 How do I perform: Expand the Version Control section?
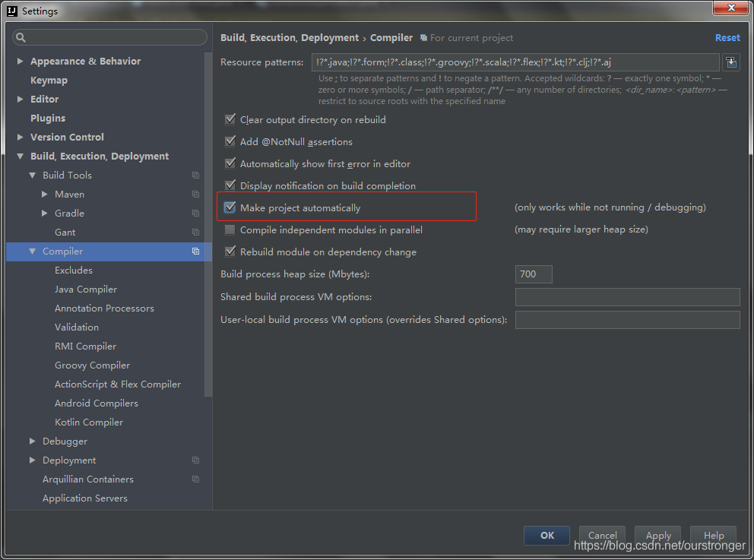tap(21, 137)
